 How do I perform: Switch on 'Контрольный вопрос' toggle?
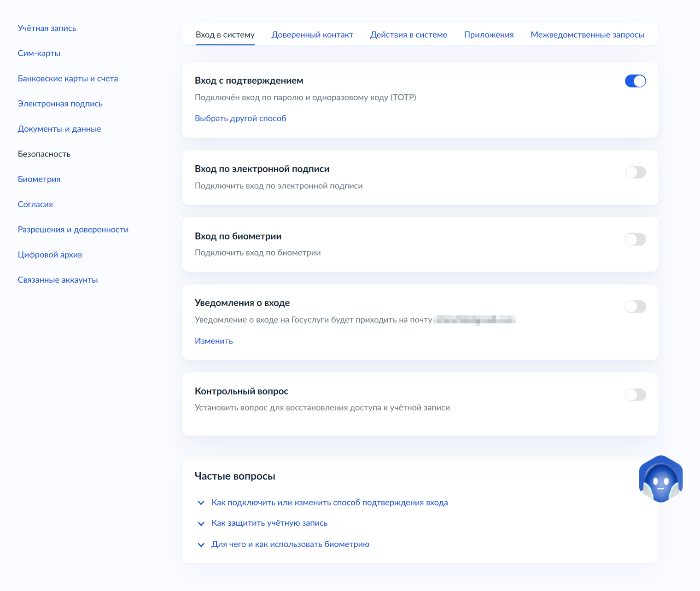coord(635,394)
